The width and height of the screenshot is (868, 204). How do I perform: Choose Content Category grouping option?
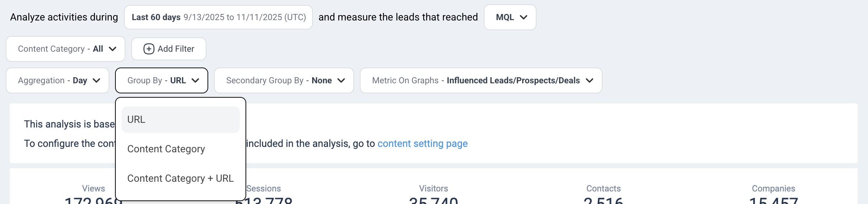166,149
